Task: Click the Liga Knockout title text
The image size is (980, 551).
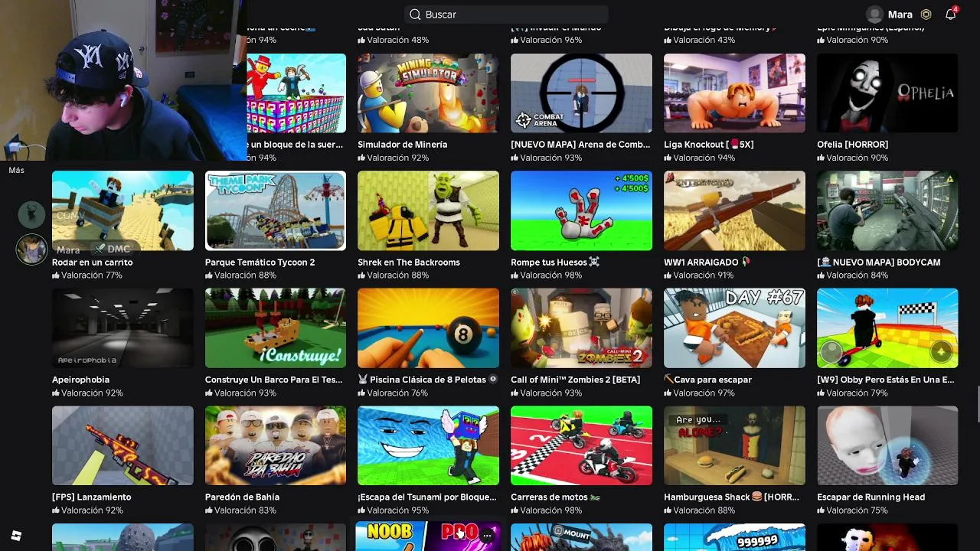Action: 709,145
